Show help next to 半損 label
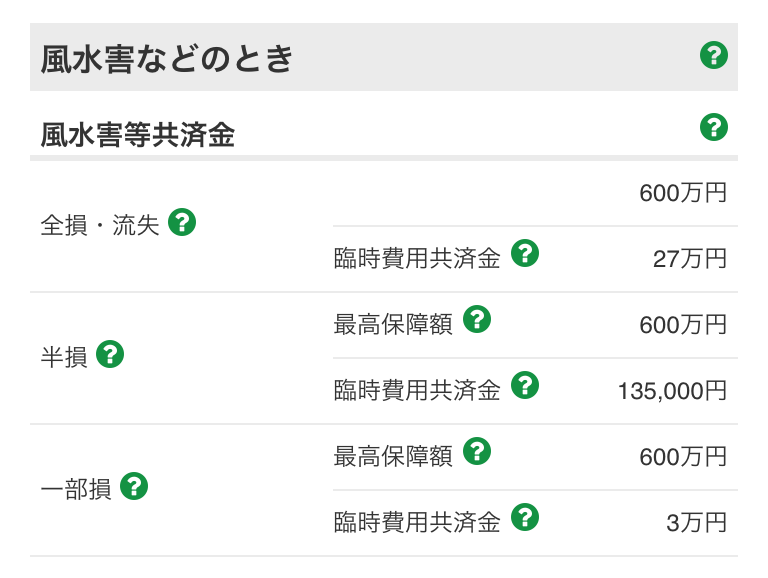This screenshot has width=768, height=578. (x=109, y=353)
